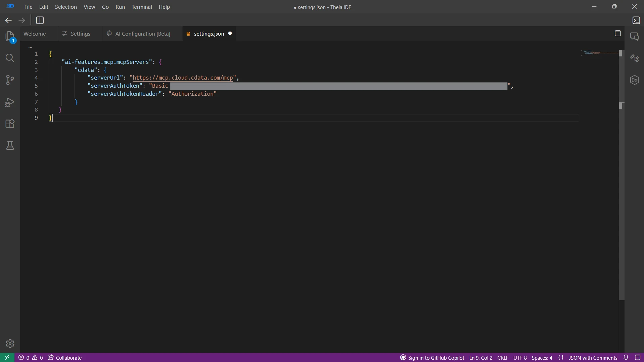The height and width of the screenshot is (362, 644).
Task: Open the Extensions view icon
Action: (10, 124)
